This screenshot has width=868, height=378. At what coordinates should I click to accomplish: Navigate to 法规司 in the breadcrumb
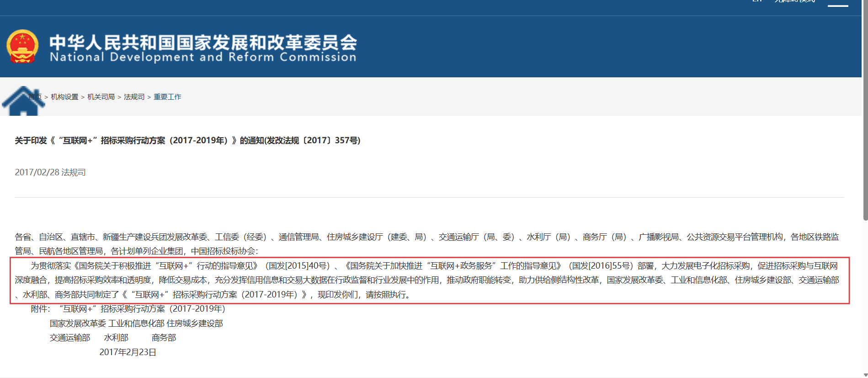point(134,97)
